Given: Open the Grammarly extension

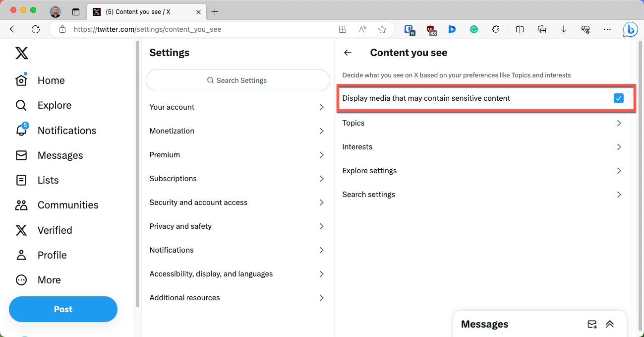Looking at the screenshot, I should 474,29.
